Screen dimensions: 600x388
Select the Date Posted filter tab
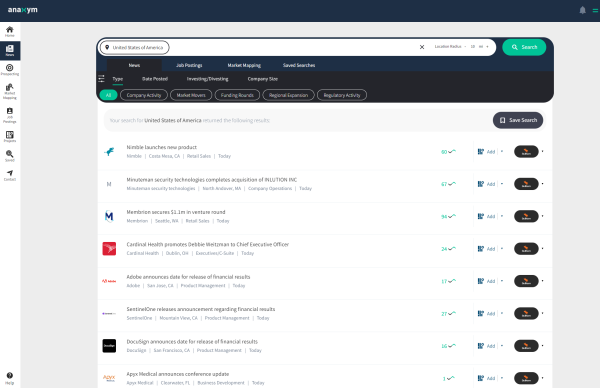pos(155,79)
